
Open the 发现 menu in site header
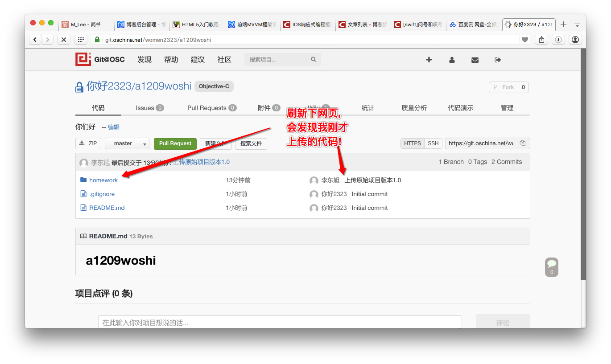144,60
